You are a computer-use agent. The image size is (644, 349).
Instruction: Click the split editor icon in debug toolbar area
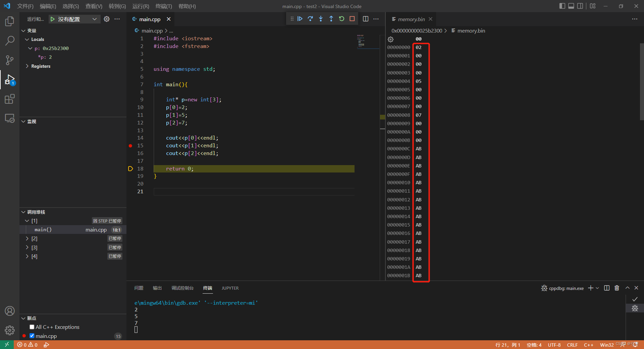tap(366, 19)
